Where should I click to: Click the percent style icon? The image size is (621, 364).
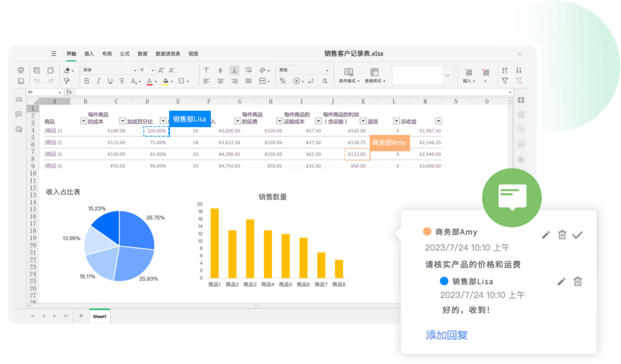point(282,81)
